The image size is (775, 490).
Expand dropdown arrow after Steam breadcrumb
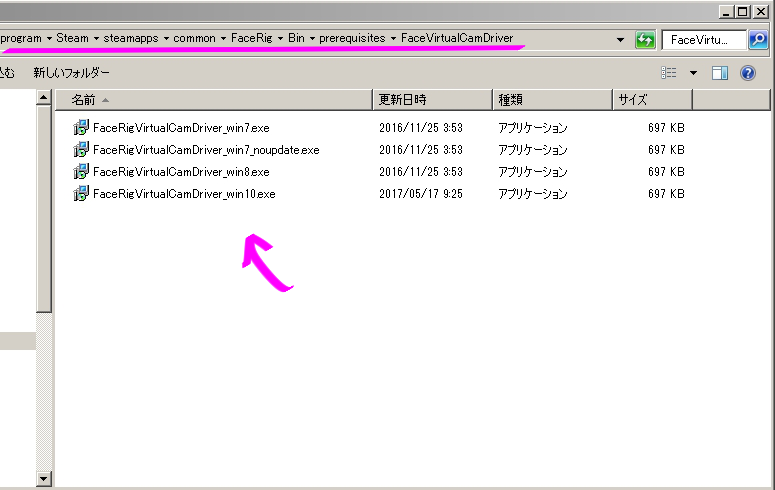[x=96, y=39]
